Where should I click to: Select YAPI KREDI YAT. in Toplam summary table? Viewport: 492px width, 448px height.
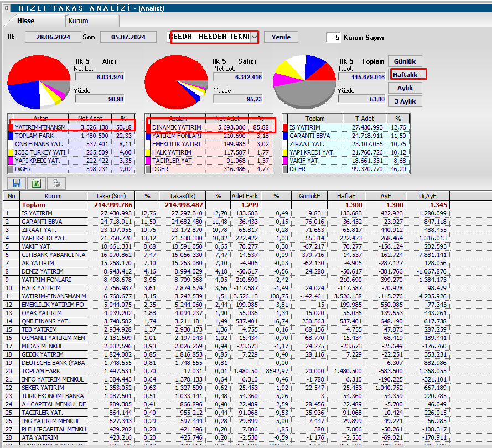(x=346, y=152)
